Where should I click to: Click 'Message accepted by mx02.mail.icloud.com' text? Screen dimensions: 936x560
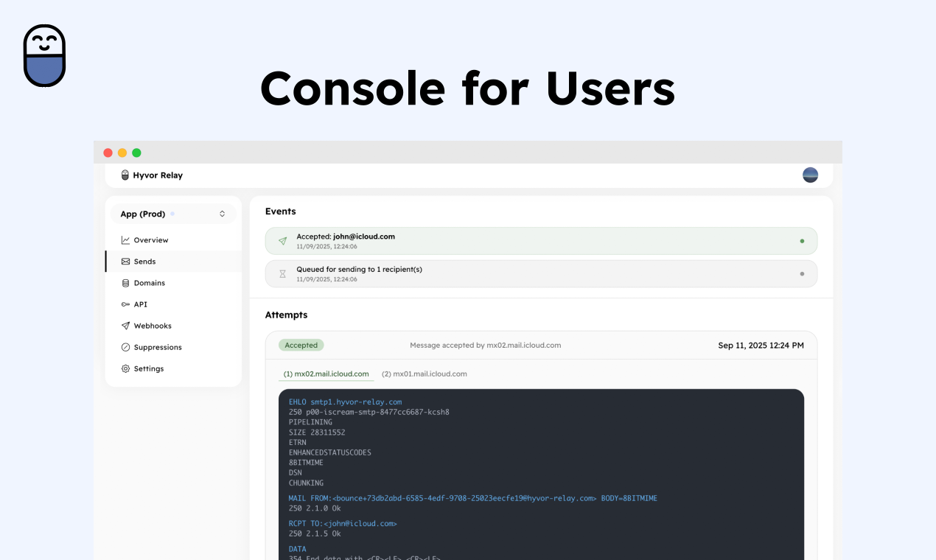point(486,345)
